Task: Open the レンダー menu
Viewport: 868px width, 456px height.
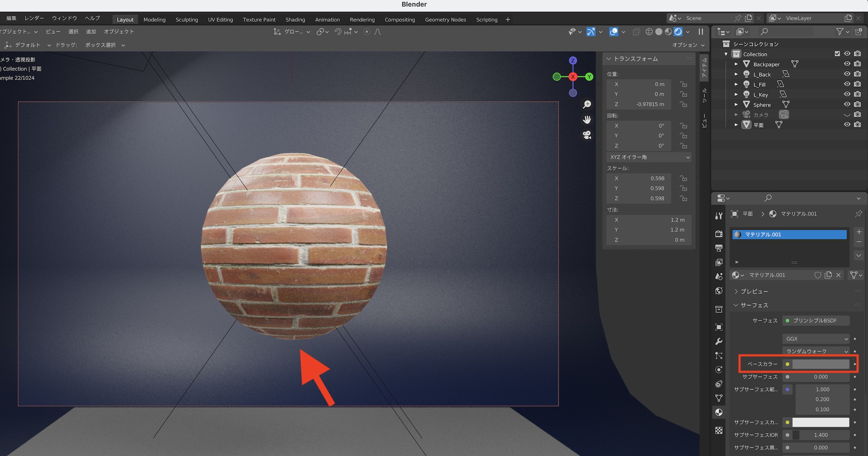Action: [34, 18]
